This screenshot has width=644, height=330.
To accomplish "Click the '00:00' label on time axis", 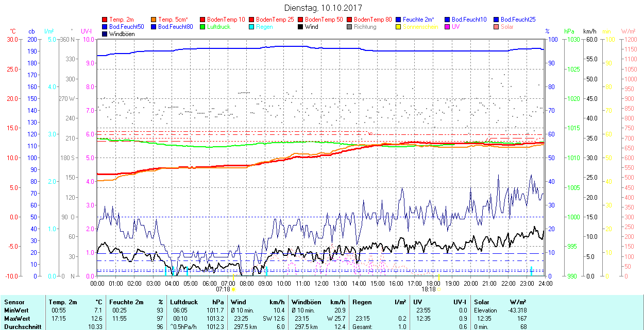I will pos(97,283).
